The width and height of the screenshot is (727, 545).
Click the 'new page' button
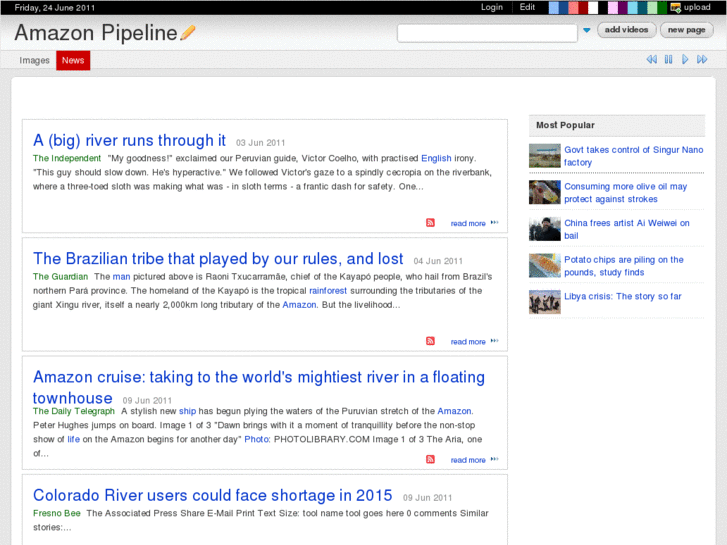pos(687,30)
